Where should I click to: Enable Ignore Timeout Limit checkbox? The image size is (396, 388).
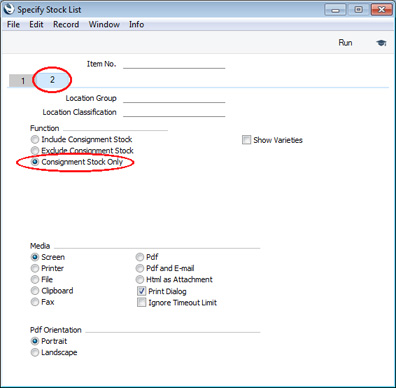click(142, 303)
